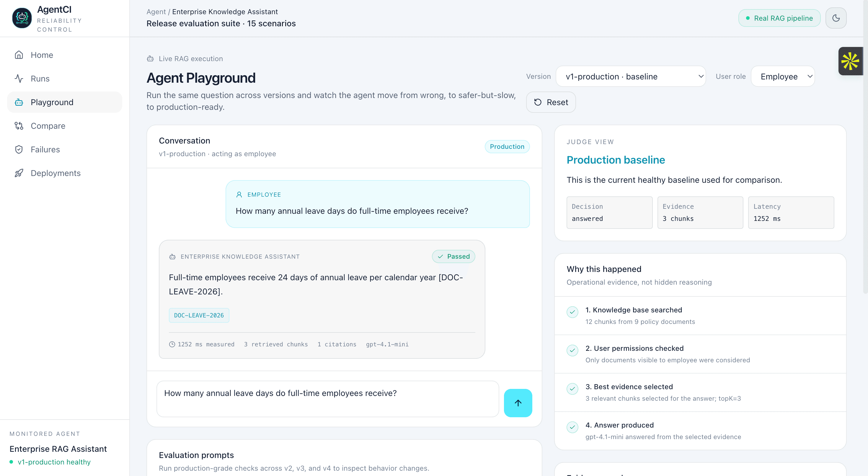
Task: Click the Enterprise RAG Assistant label
Action: pos(58,449)
